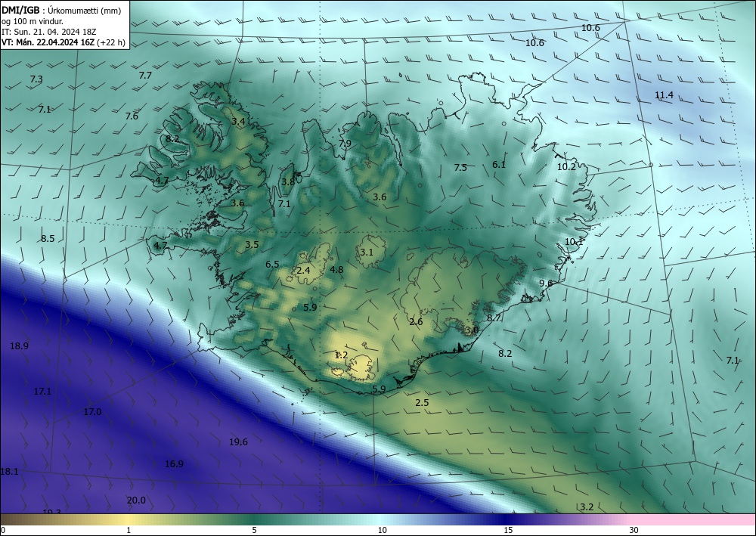Click the 10.1 value on the east coast
This screenshot has height=536, width=756.
click(575, 241)
